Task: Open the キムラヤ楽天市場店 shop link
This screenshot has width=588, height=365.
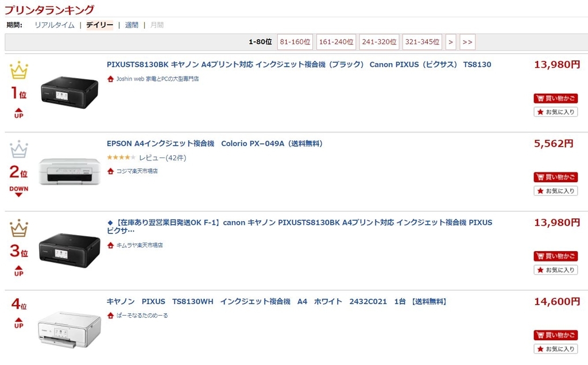Action: coord(140,245)
